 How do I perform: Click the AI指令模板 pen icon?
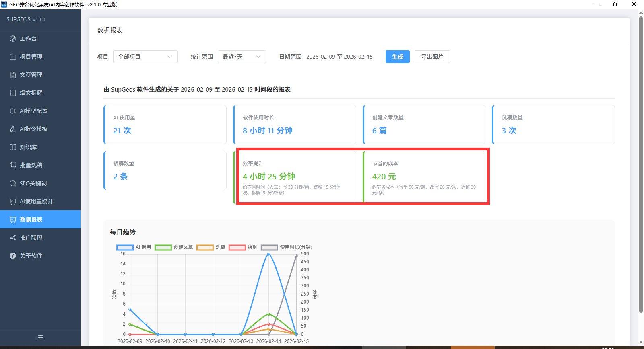tap(13, 129)
